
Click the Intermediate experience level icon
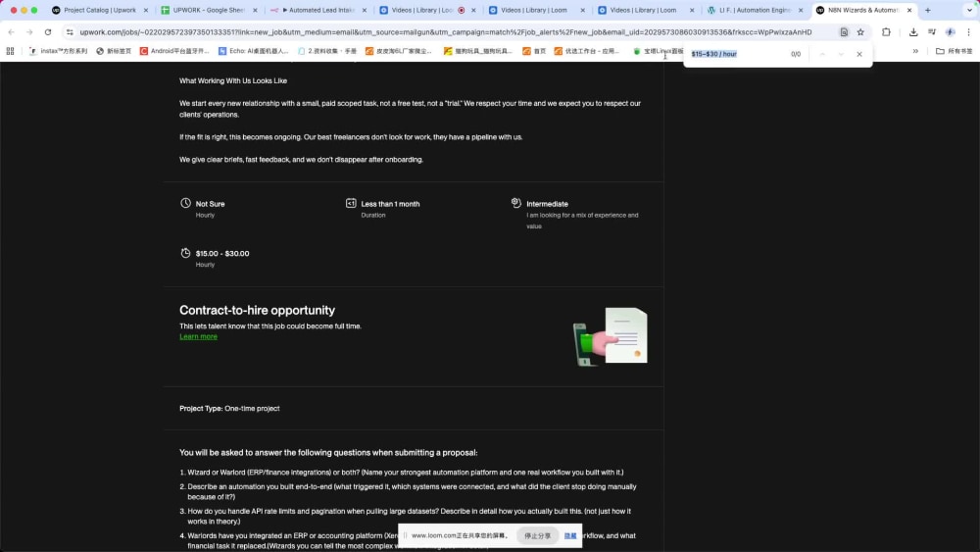click(515, 203)
